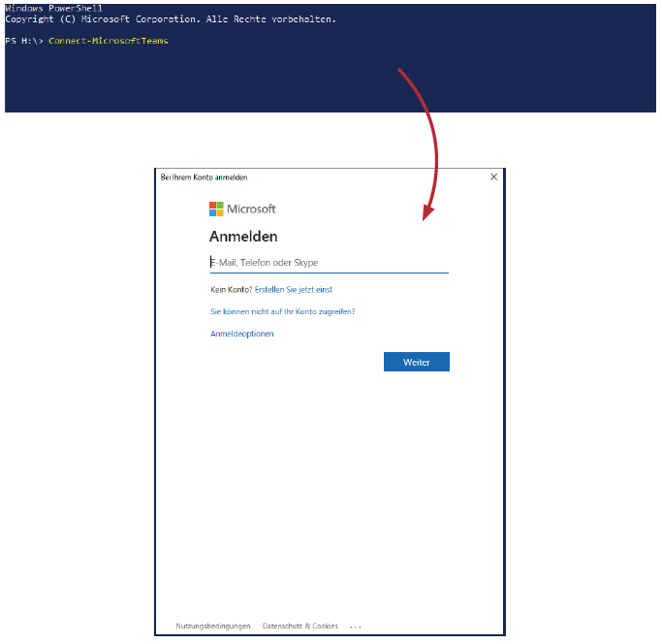The image size is (662, 644).
Task: Click the Weiter button
Action: coord(416,362)
